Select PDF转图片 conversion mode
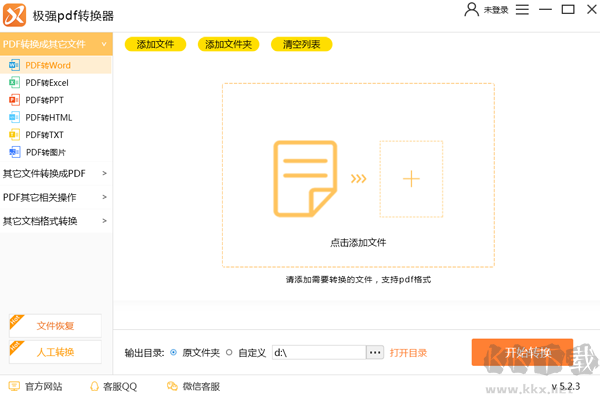Screen dimensions: 600x396 (x=56, y=152)
